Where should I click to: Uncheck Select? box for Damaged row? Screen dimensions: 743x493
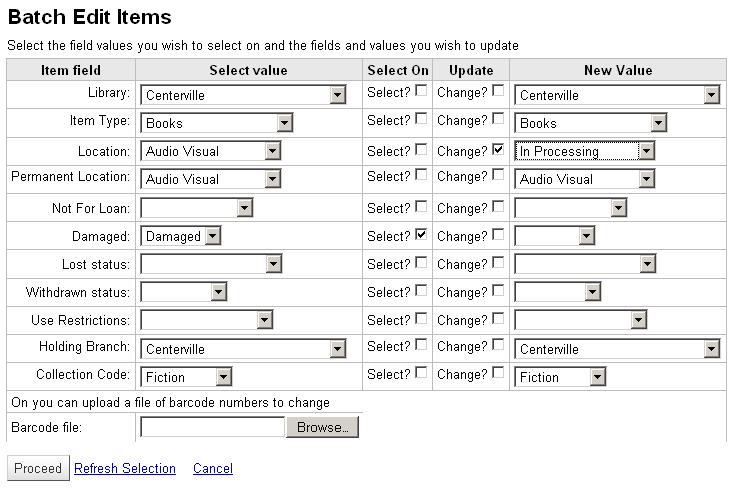coord(421,235)
